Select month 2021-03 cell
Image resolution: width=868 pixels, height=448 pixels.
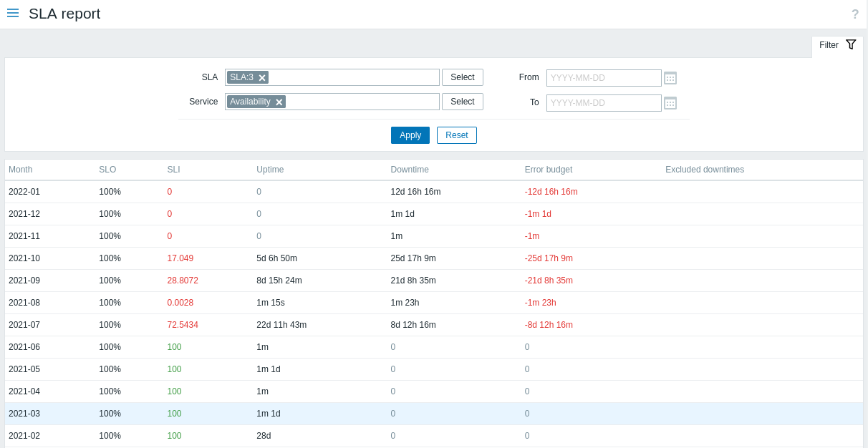[x=24, y=414]
